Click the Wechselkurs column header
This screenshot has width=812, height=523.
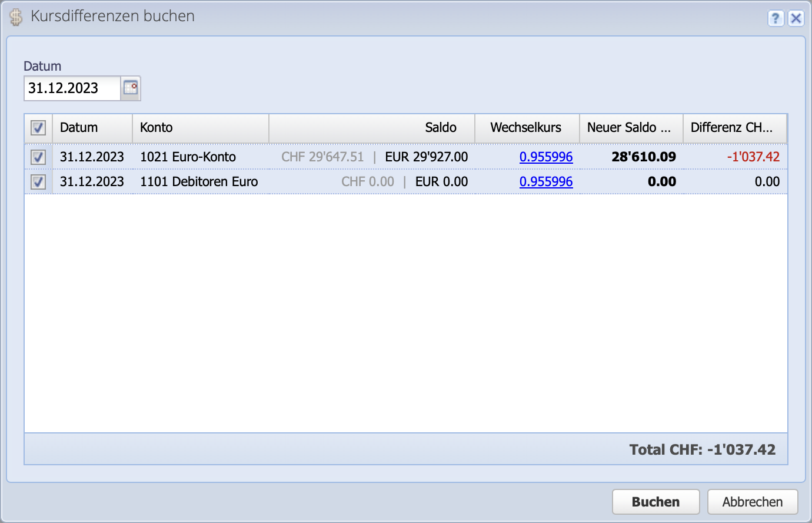click(526, 128)
